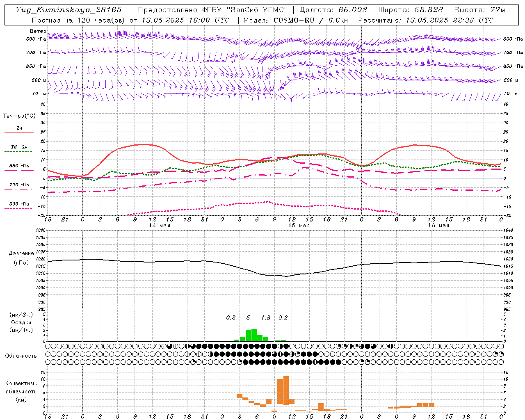525x420 pixels.
Task: Click the 500 гПа temperature legend entry
Action: tap(19, 204)
